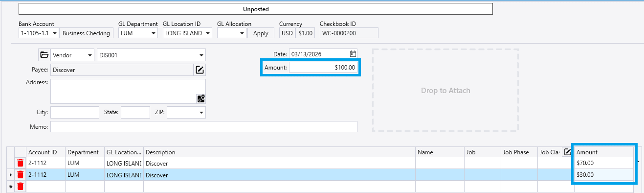The height and width of the screenshot is (193, 644).
Task: Click Account ID 2-1112 in highlighted row
Action: [x=45, y=174]
